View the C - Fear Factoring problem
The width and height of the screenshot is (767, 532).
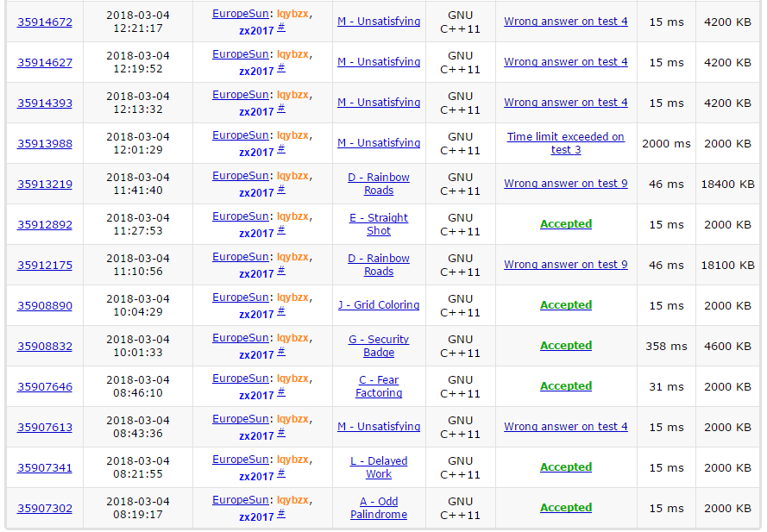(x=379, y=386)
